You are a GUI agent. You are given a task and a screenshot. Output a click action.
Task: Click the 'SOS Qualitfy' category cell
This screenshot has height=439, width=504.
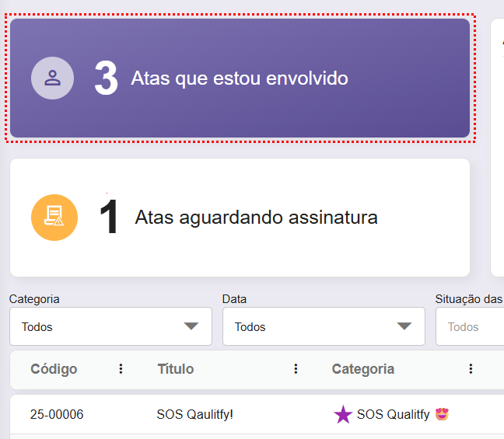[393, 415]
